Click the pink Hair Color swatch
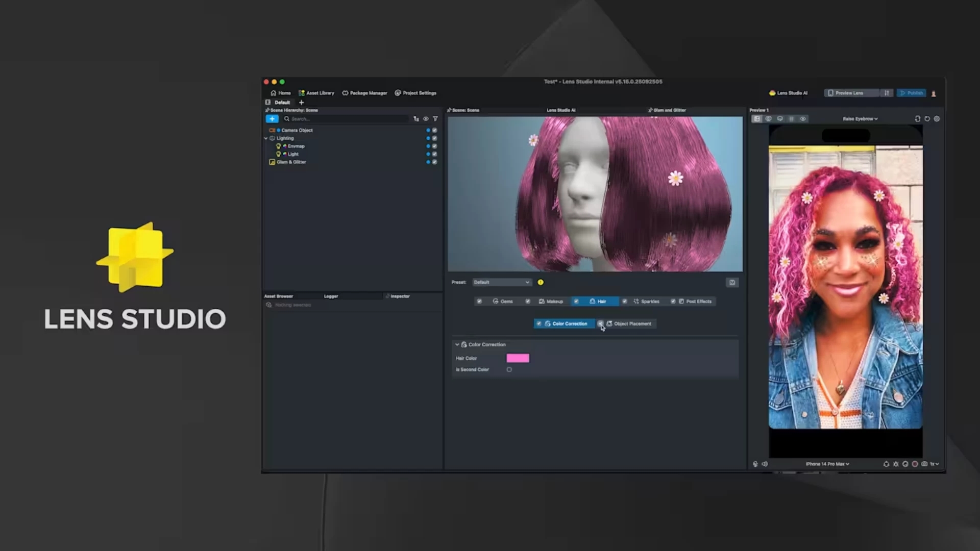This screenshot has width=980, height=551. (x=518, y=358)
